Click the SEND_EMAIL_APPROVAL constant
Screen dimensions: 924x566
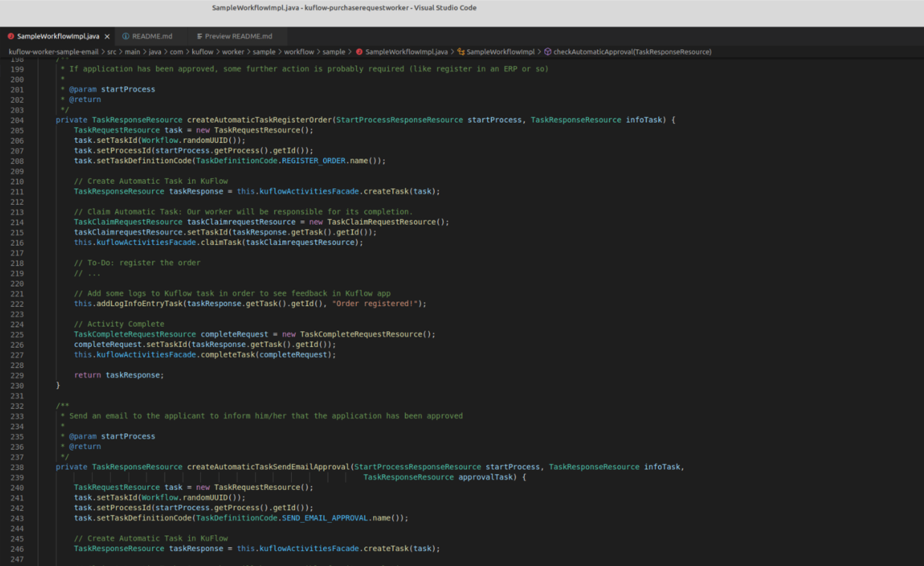[x=325, y=518]
